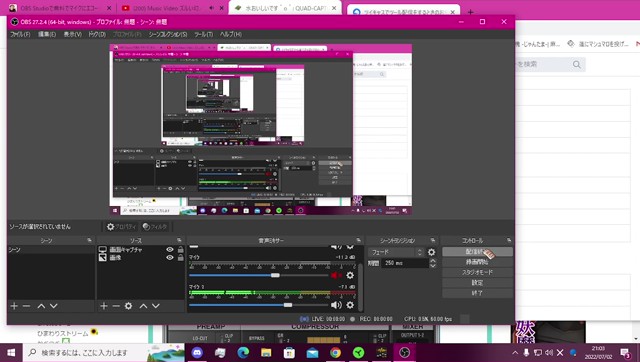Close the QUAD-CAP browser tab
The width and height of the screenshot is (640, 362).
click(334, 8)
